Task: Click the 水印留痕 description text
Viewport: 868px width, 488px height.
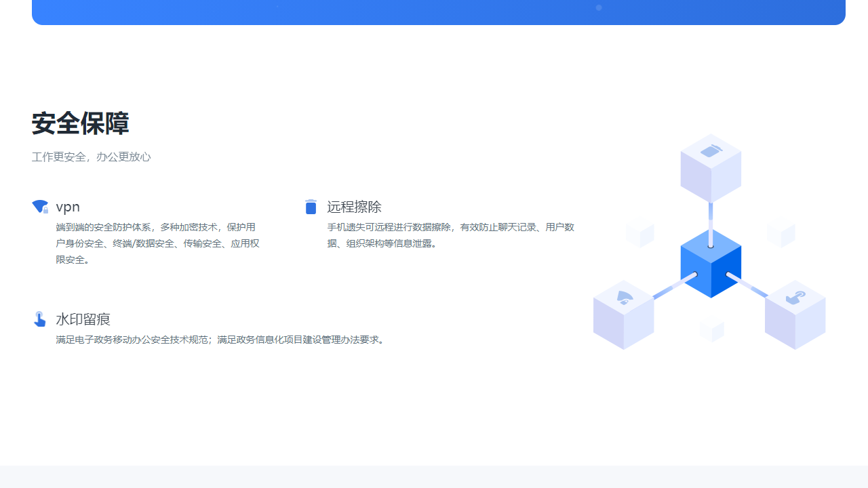Action: [220, 340]
